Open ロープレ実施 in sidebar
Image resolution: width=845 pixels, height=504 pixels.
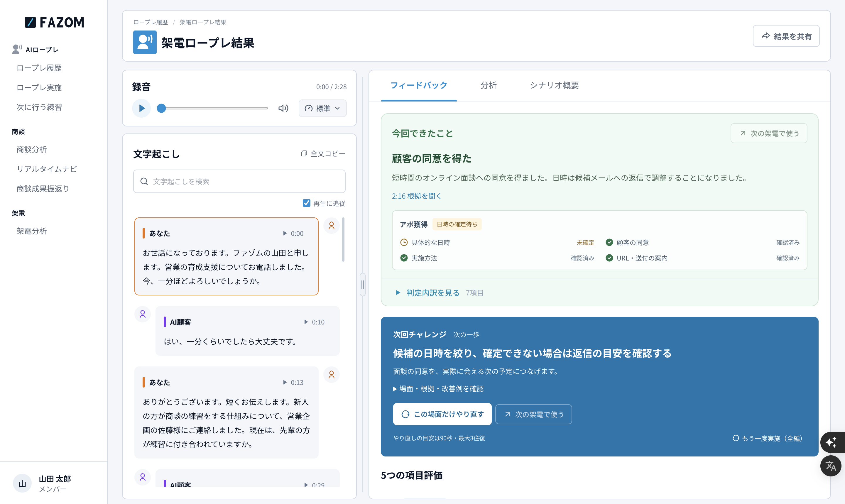pyautogui.click(x=39, y=88)
